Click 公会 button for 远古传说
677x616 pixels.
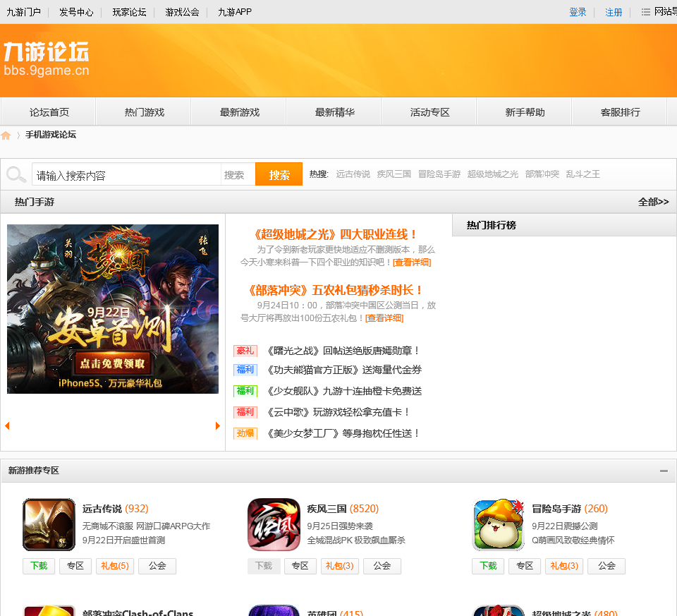[157, 566]
